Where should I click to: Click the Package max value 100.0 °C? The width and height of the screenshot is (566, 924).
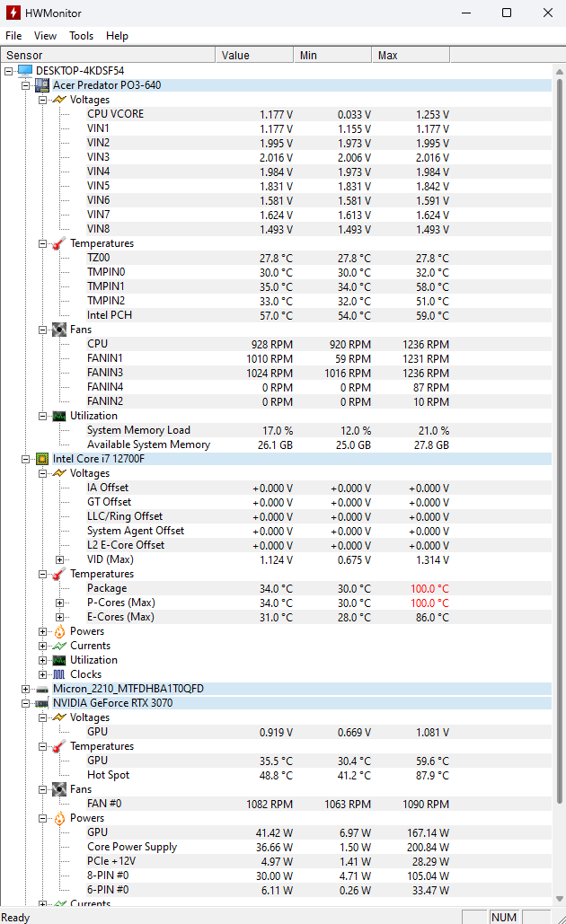429,589
